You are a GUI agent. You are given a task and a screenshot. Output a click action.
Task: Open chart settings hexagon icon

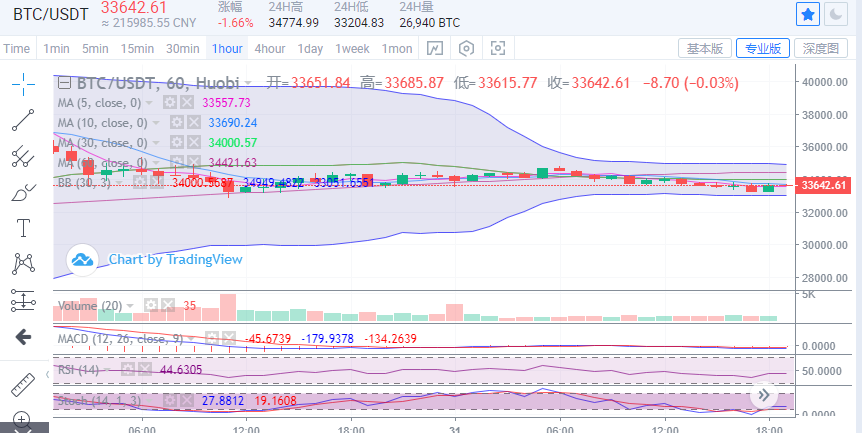[x=466, y=48]
